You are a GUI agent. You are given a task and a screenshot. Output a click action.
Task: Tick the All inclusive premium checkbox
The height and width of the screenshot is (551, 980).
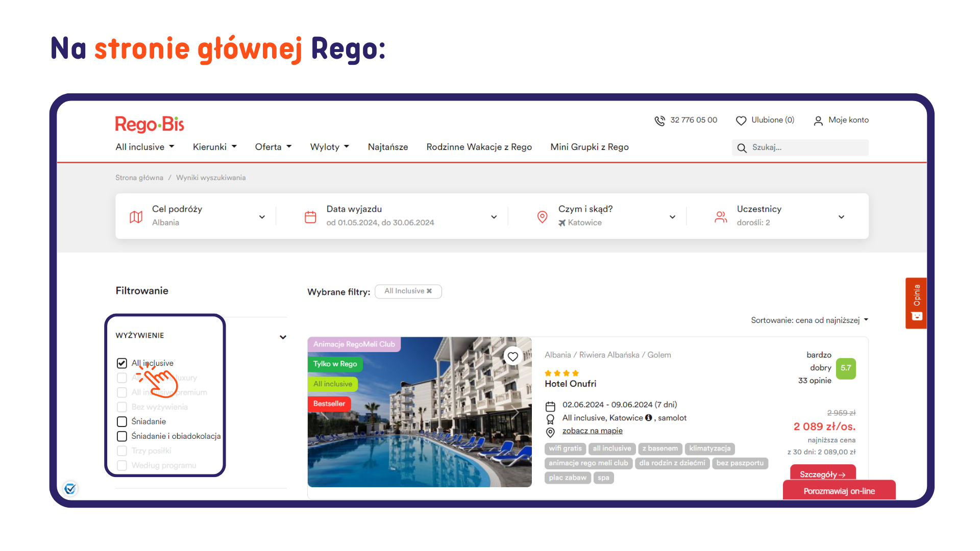(x=121, y=392)
